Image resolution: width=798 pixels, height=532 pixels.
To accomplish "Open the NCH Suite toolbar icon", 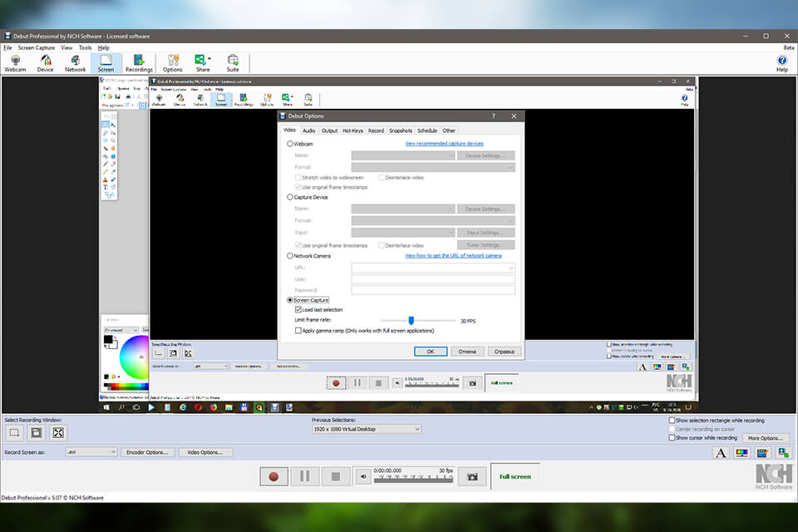I will tap(233, 64).
